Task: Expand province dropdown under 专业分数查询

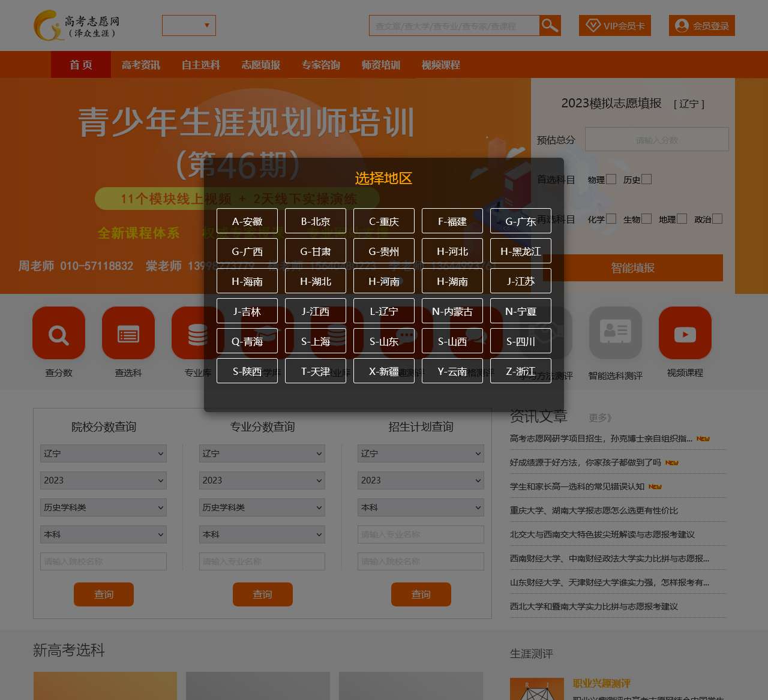Action: pyautogui.click(x=262, y=453)
